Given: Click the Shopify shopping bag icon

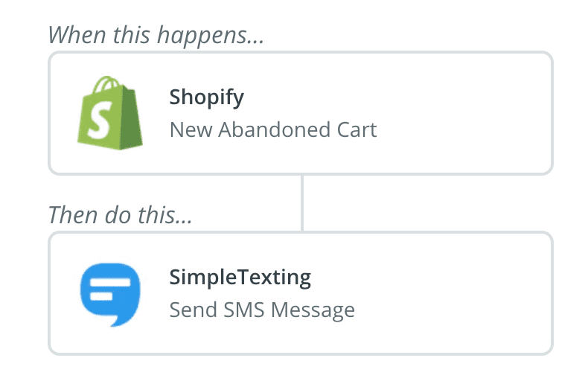Looking at the screenshot, I should tap(110, 113).
